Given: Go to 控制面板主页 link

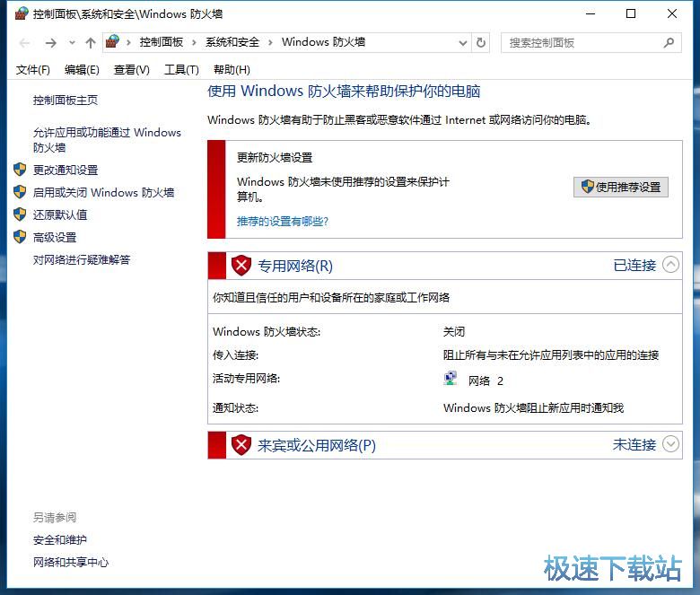Looking at the screenshot, I should 66,100.
